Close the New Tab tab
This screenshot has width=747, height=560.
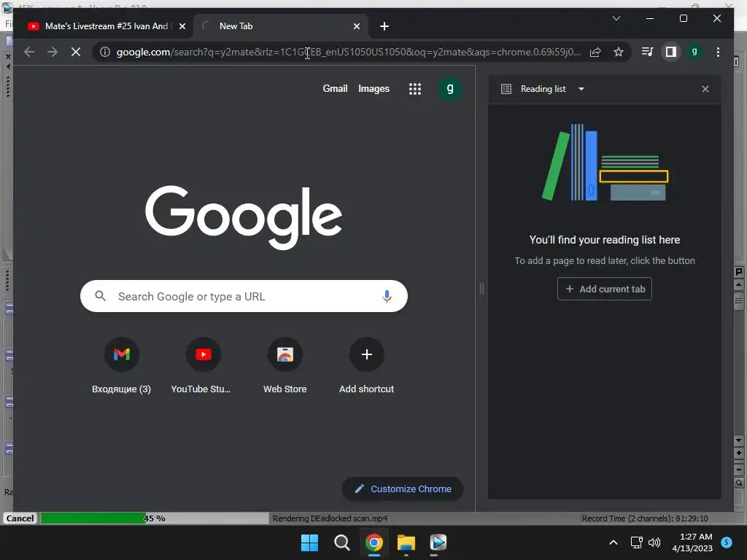(356, 26)
